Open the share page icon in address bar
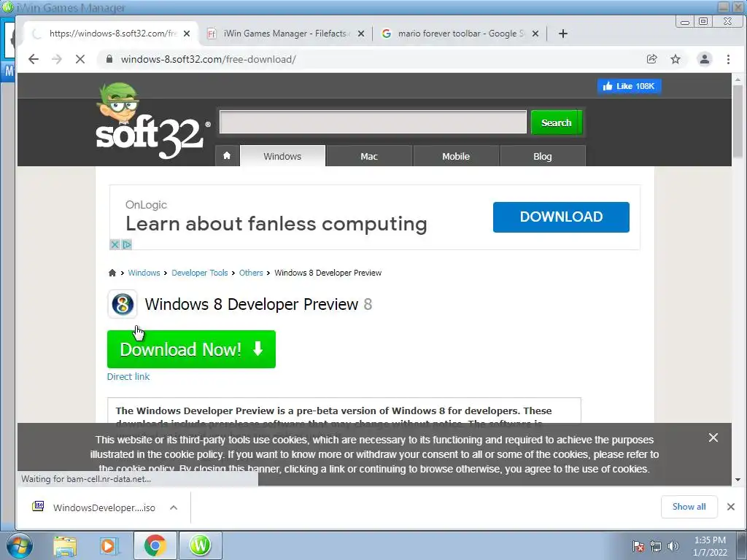 click(x=651, y=59)
